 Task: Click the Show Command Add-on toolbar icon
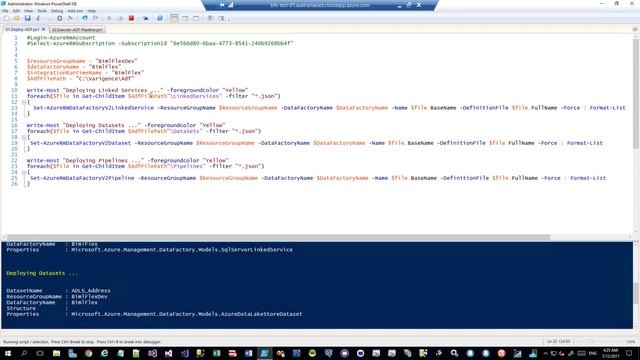click(x=221, y=18)
